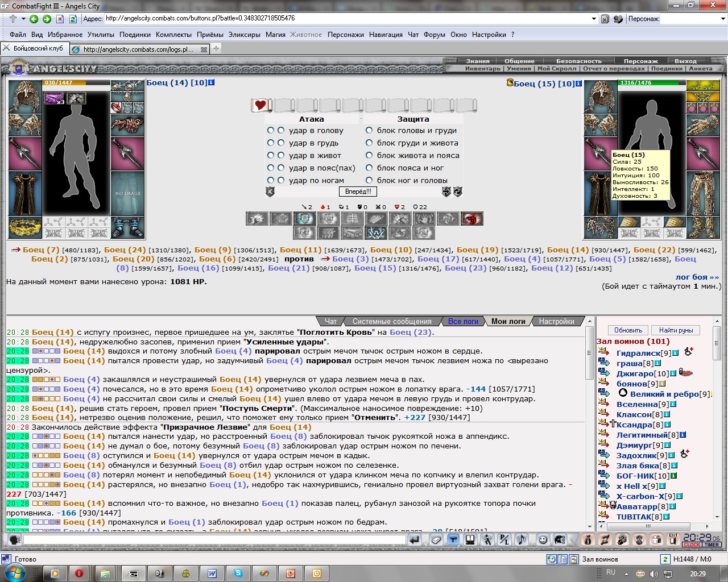The height and width of the screenshot is (582, 728).
Task: Go forward with the green forward arrow
Action: pos(47,19)
